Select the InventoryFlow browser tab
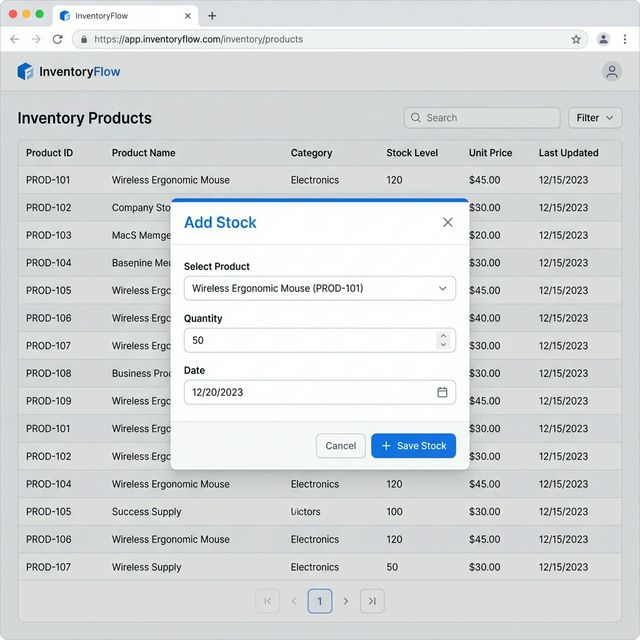Image resolution: width=640 pixels, height=640 pixels. [125, 16]
